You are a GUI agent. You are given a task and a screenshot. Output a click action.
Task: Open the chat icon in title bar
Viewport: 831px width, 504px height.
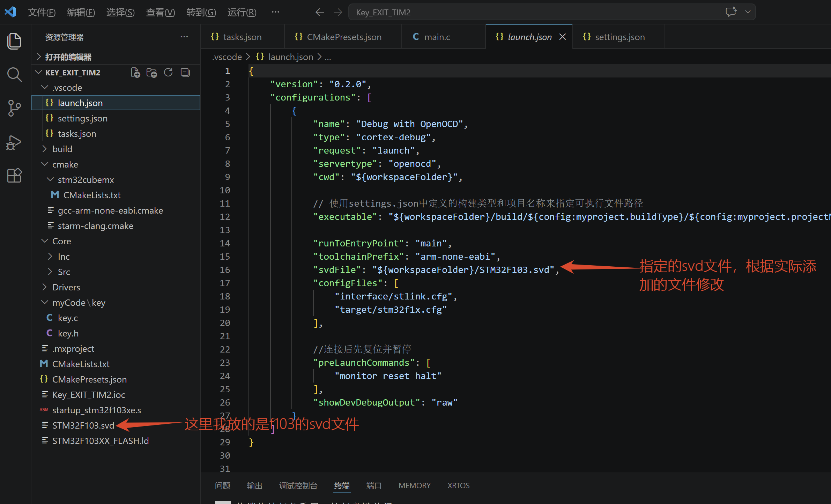coord(731,12)
